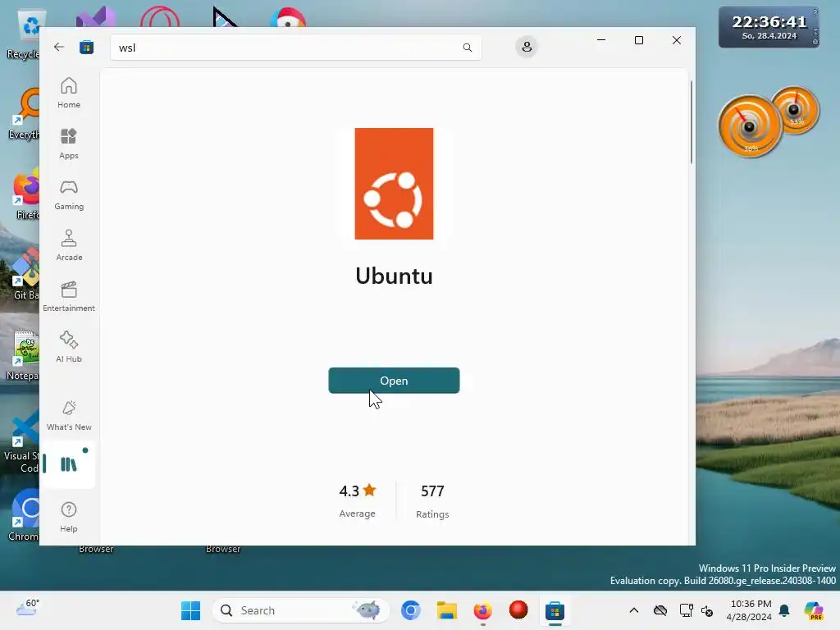
Task: Open Firefox from the taskbar
Action: click(482, 610)
